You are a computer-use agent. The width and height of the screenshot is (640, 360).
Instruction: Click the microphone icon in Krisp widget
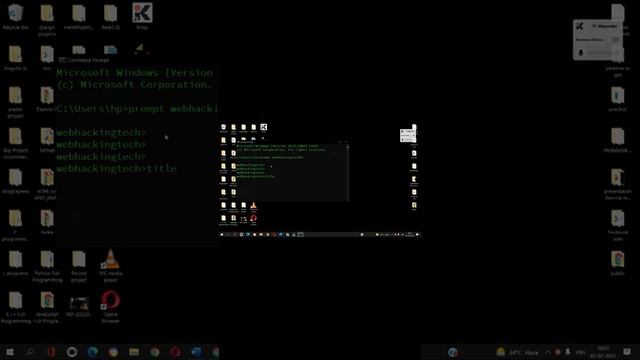coord(581,53)
